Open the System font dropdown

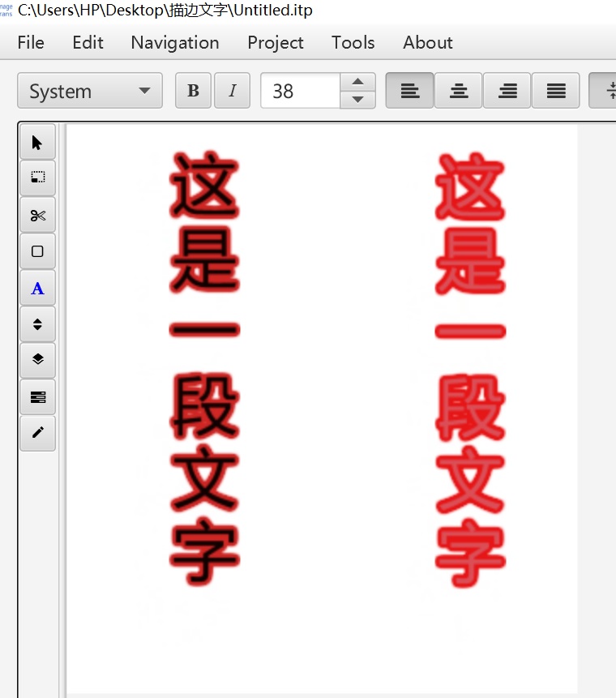click(89, 91)
